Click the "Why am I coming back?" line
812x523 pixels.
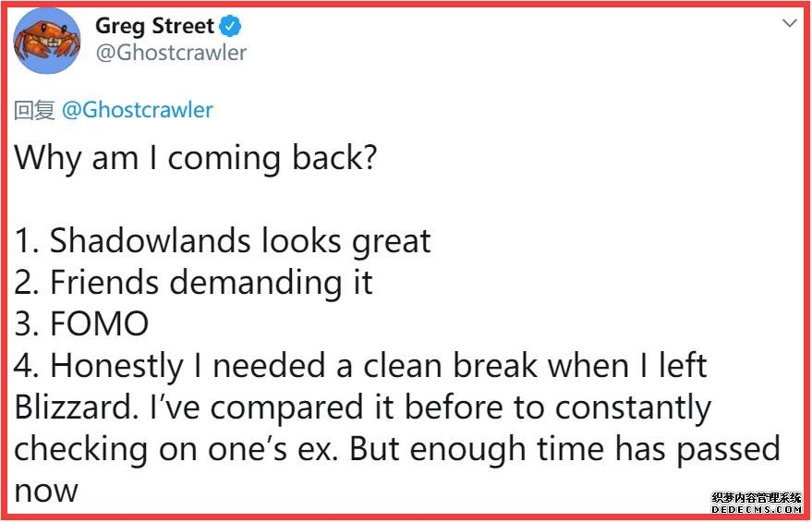pyautogui.click(x=196, y=158)
